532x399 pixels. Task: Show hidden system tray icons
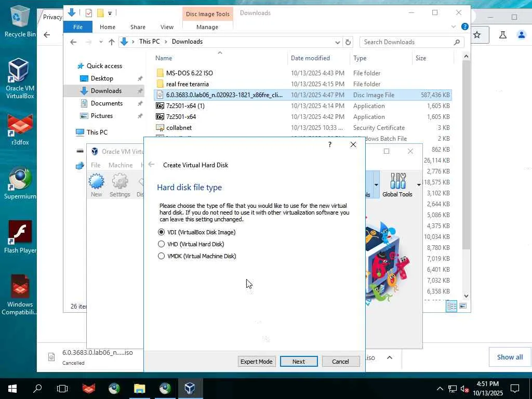pyautogui.click(x=440, y=389)
